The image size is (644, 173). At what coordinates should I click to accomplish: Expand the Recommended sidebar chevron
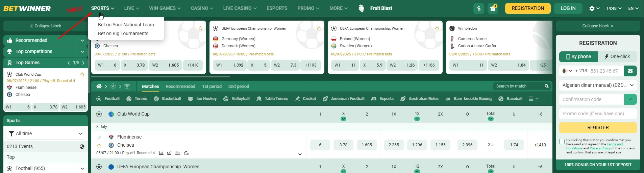click(x=82, y=41)
